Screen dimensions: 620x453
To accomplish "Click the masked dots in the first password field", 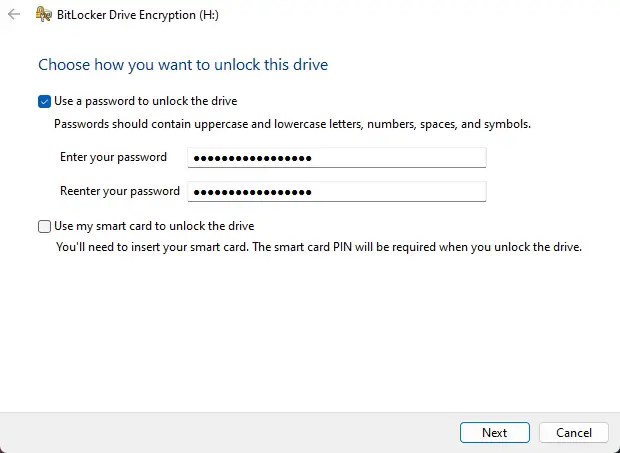I will coord(252,158).
